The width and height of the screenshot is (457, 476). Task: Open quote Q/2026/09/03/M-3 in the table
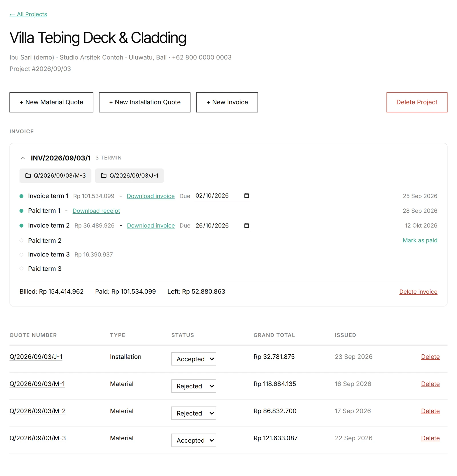pyautogui.click(x=38, y=438)
